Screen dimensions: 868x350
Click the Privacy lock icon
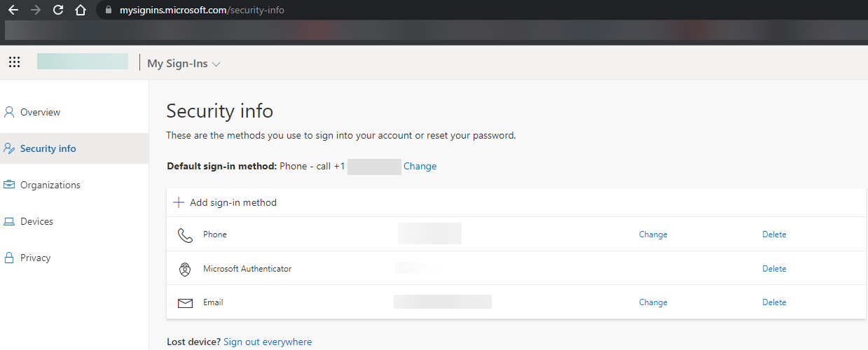[9, 258]
